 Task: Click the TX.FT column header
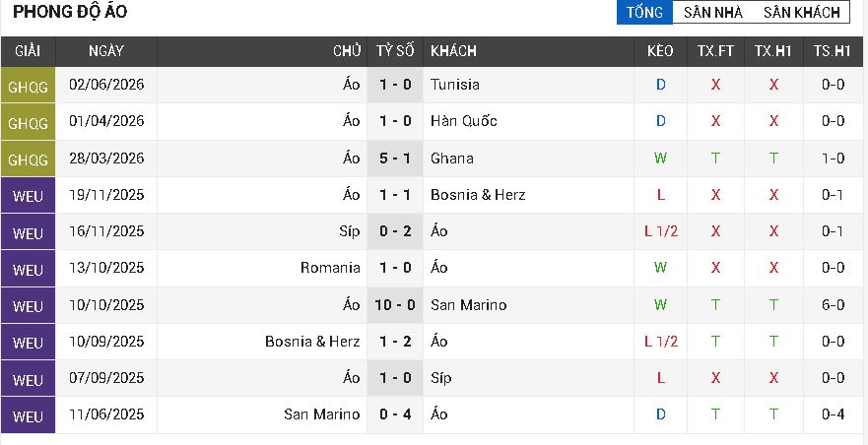(x=715, y=51)
